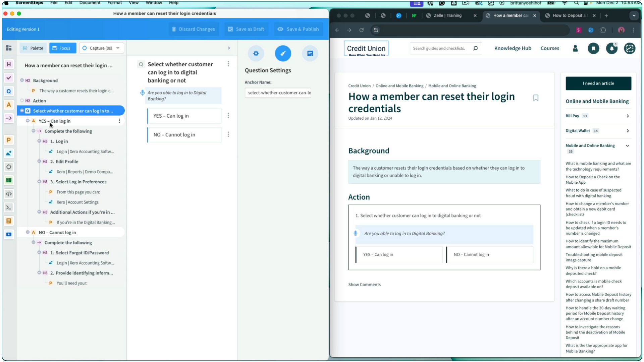Collapse the Select whether customer question node

pos(22,111)
